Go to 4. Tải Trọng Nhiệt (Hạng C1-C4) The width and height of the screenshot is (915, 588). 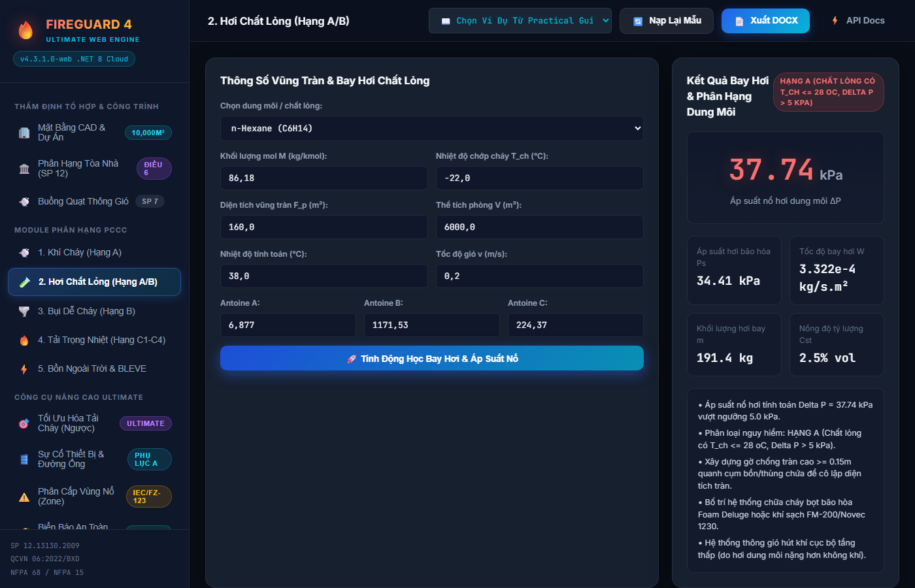(94, 340)
